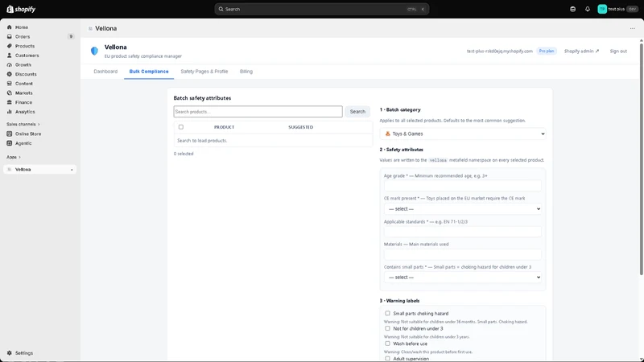Check Small parts choking hazard warning

[x=387, y=313]
